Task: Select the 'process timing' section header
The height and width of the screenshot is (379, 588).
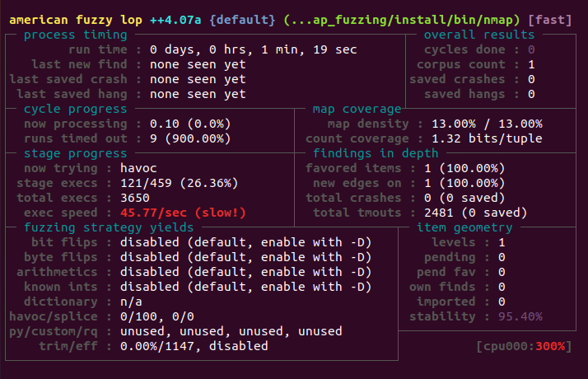Action: click(76, 35)
